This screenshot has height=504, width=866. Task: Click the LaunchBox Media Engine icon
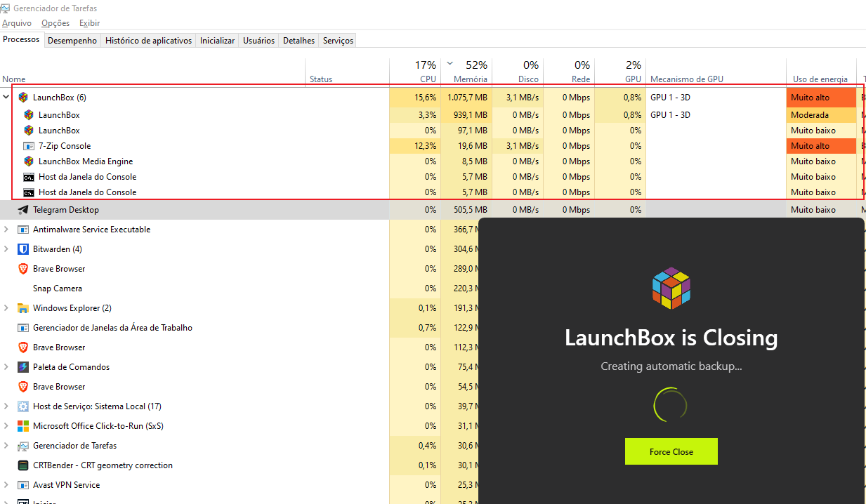pyautogui.click(x=29, y=161)
